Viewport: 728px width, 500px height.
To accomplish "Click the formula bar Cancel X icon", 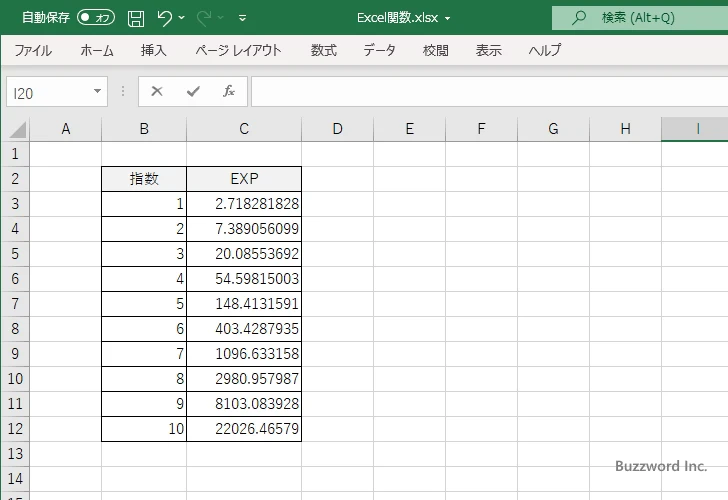I will pos(157,92).
